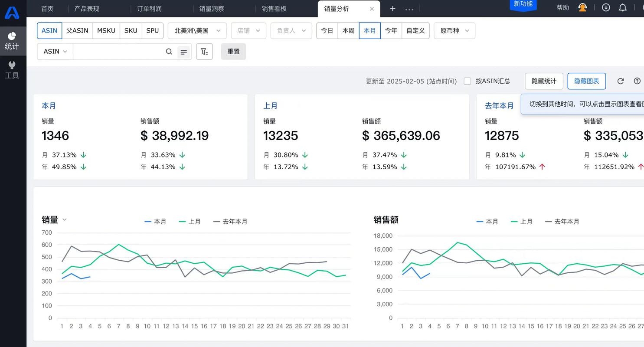Toggle 本月 legend in 销售额 chart

point(487,222)
